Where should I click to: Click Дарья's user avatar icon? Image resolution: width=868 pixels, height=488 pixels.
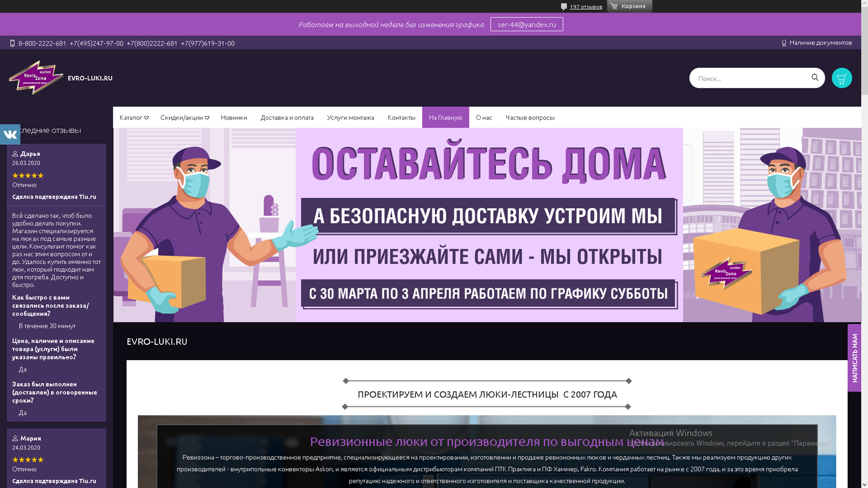click(15, 153)
